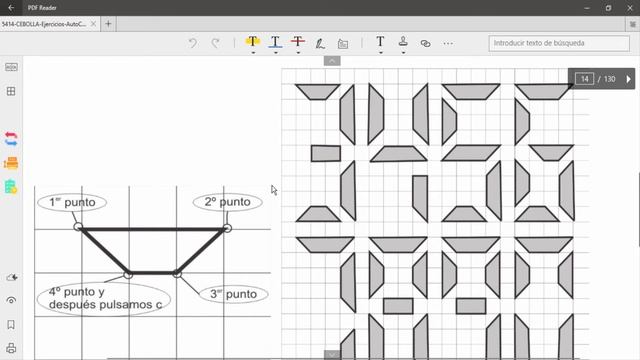
Task: Open strikethrough tool dropdown arrow
Action: 298,53
